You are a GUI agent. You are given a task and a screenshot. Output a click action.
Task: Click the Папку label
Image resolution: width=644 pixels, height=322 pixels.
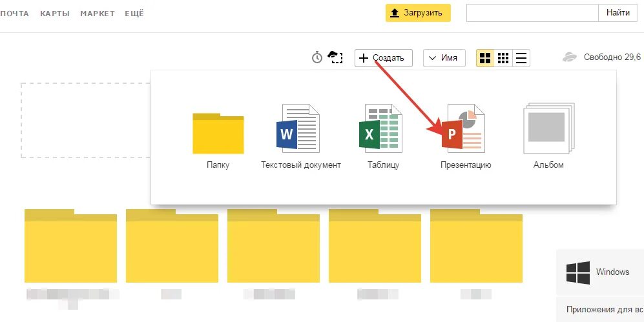pos(218,165)
